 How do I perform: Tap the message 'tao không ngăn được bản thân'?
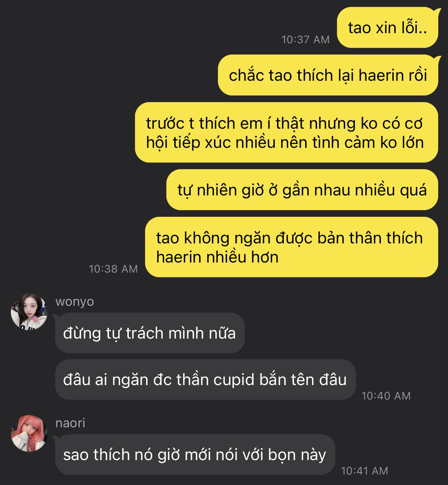pyautogui.click(x=291, y=247)
